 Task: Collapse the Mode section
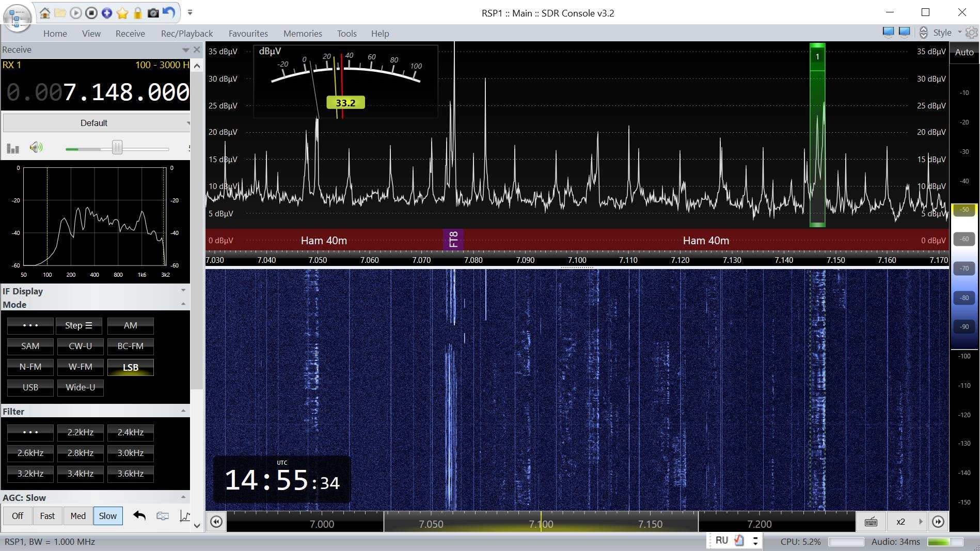pos(183,304)
